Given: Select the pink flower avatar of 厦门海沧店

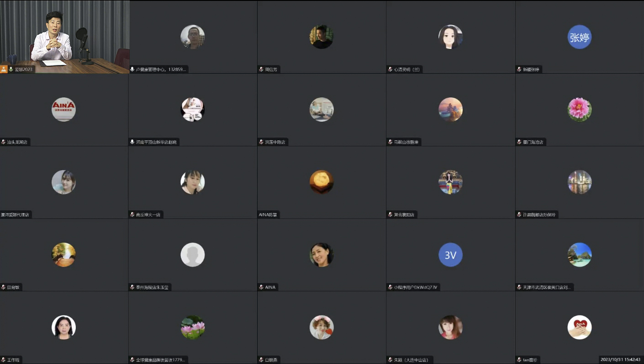Looking at the screenshot, I should (x=580, y=109).
